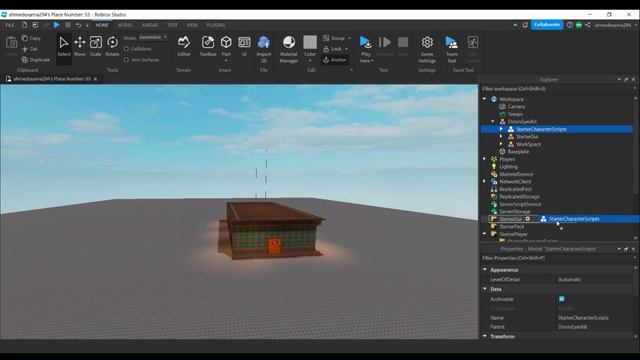Click the Undo arrow in quick-access bar
Viewport: 640px width, 360px height.
point(78,25)
